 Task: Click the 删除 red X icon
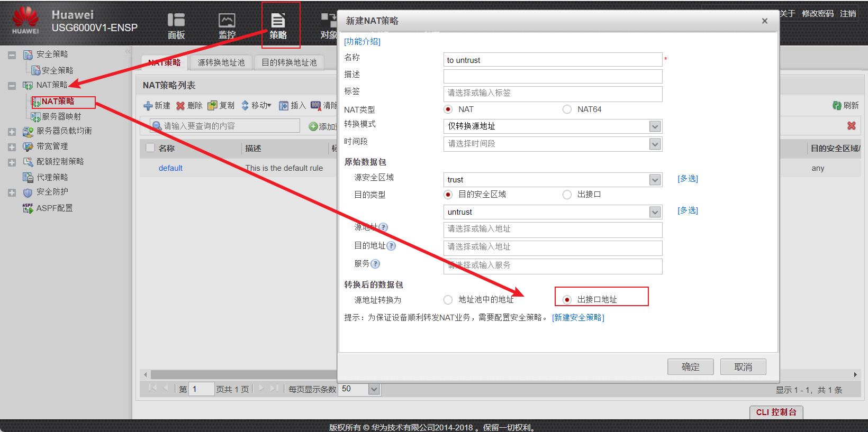pyautogui.click(x=180, y=106)
